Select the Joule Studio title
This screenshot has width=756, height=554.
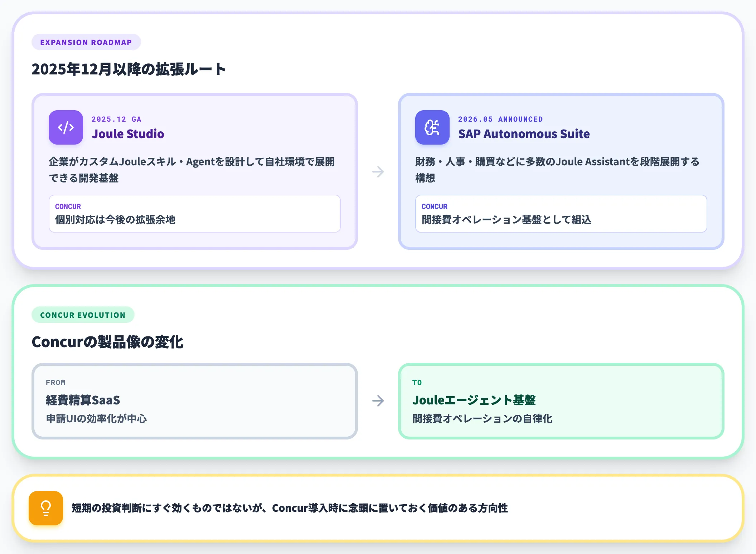128,134
